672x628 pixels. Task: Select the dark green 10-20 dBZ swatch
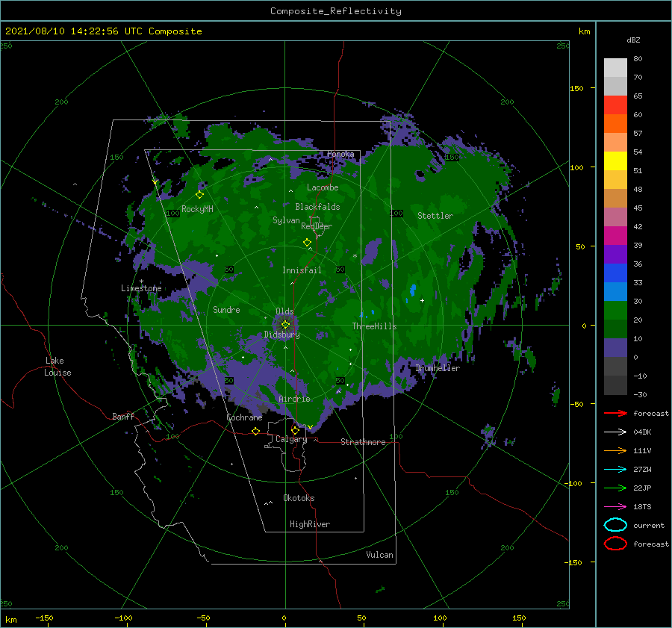click(x=615, y=329)
